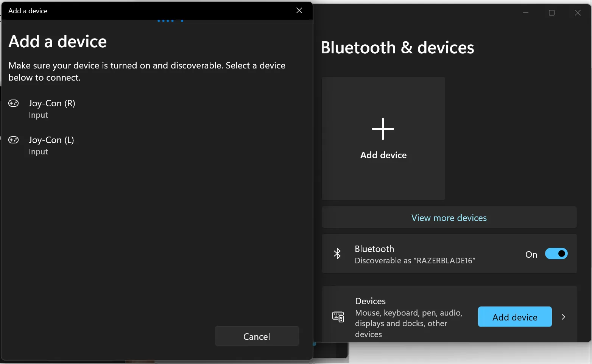Maximize the Settings window
The image size is (592, 364).
(x=551, y=13)
